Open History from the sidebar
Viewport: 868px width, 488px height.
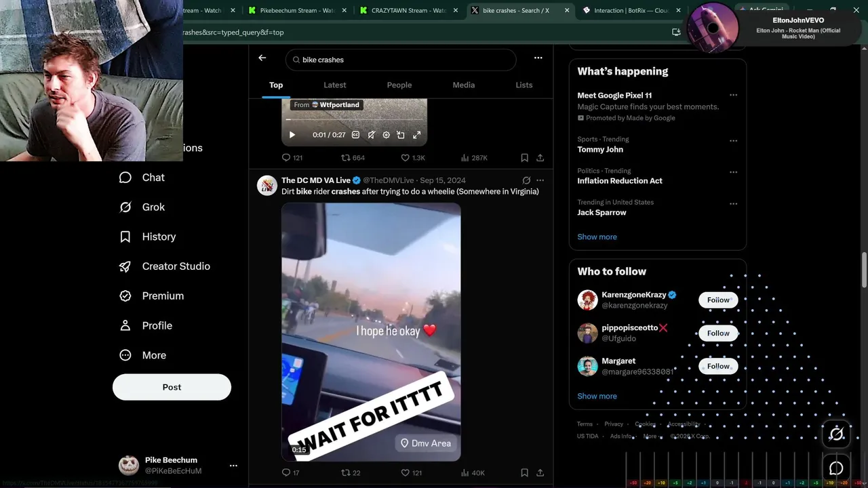(148, 237)
